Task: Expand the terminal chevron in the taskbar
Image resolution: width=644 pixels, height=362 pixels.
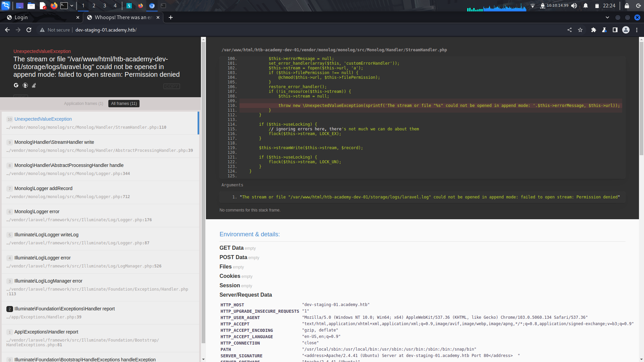Action: tap(72, 5)
